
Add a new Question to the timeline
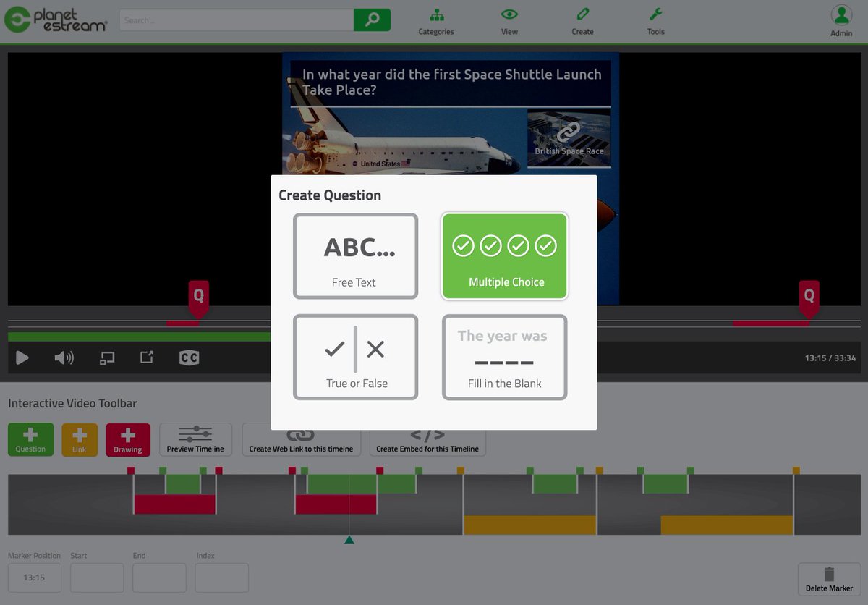30,439
